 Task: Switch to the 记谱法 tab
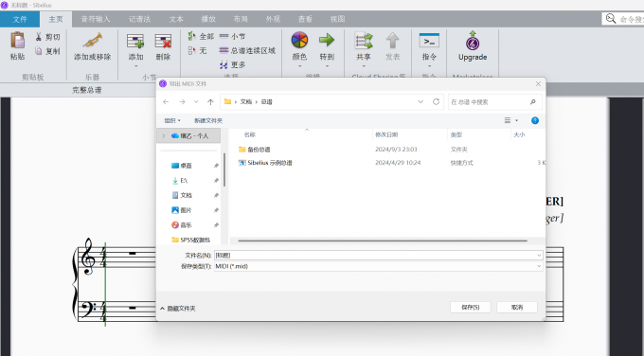pyautogui.click(x=139, y=19)
